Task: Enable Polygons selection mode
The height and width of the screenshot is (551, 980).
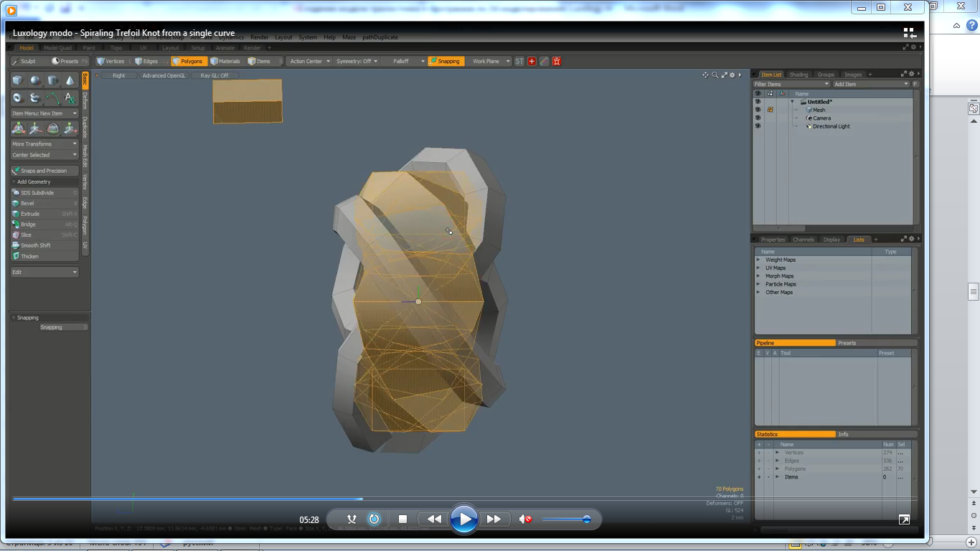Action: tap(188, 61)
